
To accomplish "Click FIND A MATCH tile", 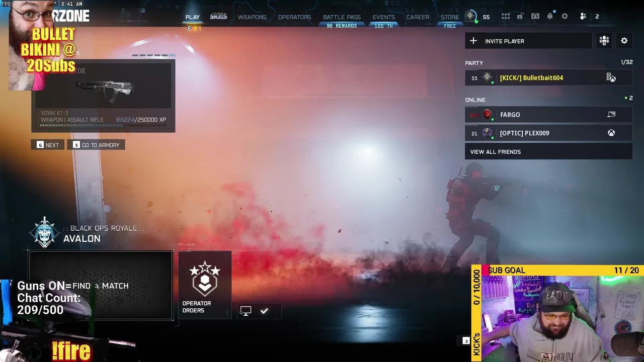I will (101, 286).
